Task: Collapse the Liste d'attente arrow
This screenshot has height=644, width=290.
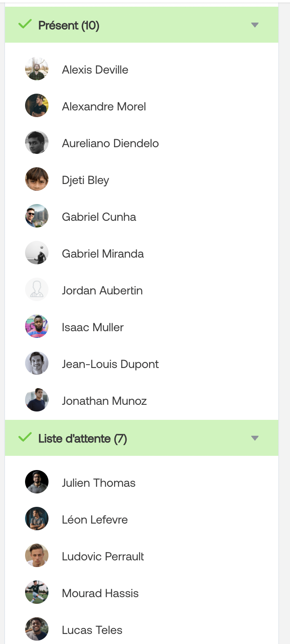Action: tap(255, 438)
